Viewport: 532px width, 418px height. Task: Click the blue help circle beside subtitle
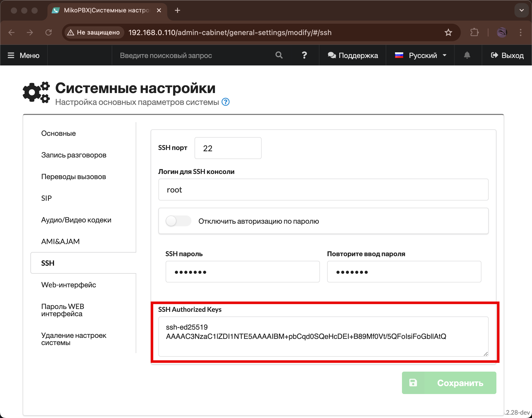226,102
